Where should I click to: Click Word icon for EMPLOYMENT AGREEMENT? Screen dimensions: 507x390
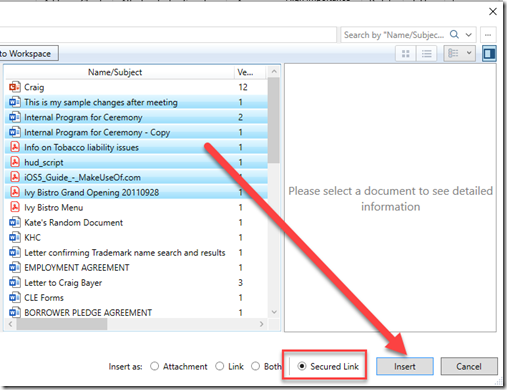14,267
